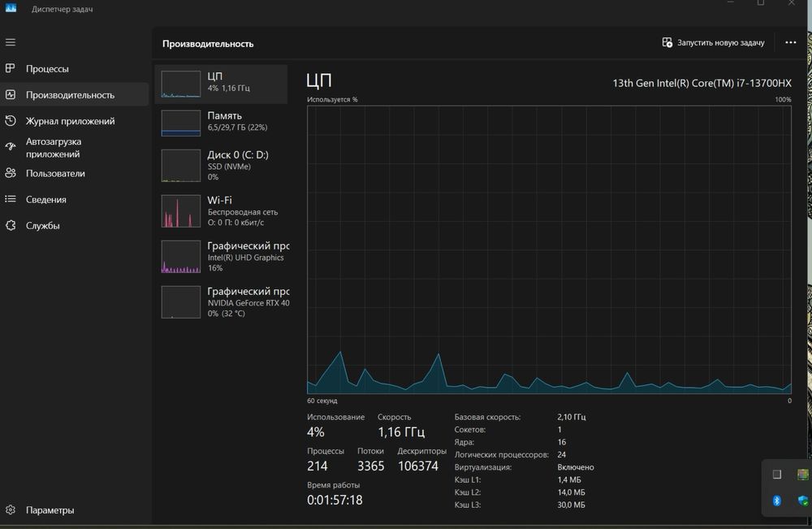This screenshot has height=529, width=812.
Task: Click the Кэш L2 value 14,0 МБ
Action: click(x=571, y=492)
